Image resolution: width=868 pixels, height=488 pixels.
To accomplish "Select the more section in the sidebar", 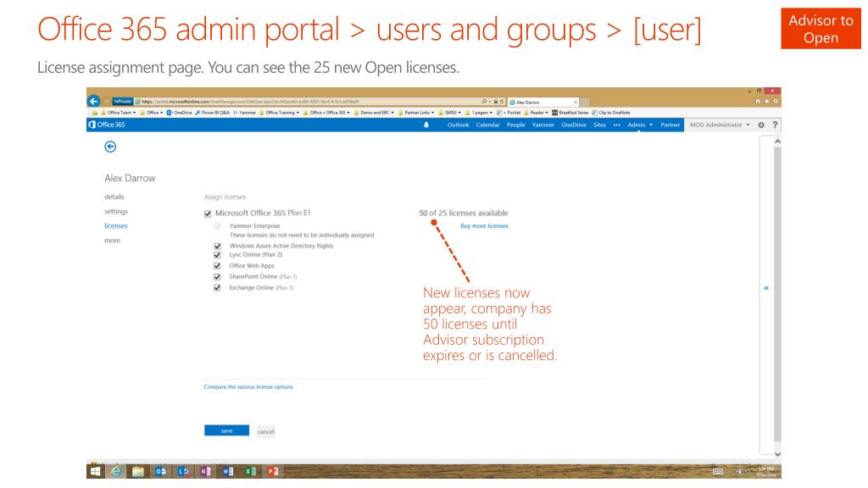I will coord(112,240).
